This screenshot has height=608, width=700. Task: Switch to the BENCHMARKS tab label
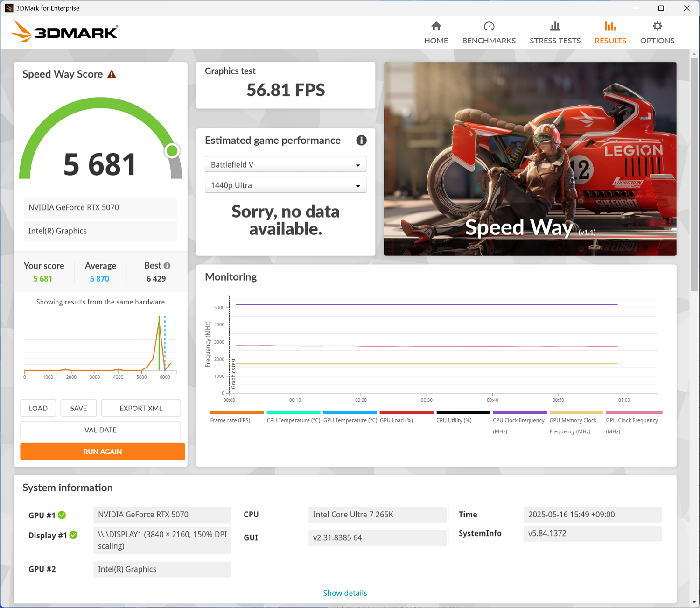click(x=489, y=41)
